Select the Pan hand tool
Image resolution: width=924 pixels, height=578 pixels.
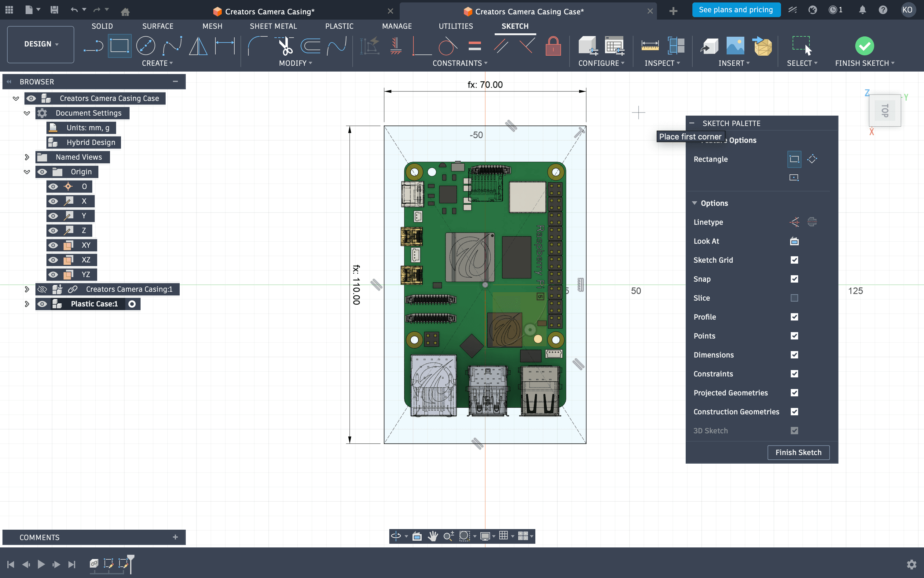pyautogui.click(x=433, y=536)
